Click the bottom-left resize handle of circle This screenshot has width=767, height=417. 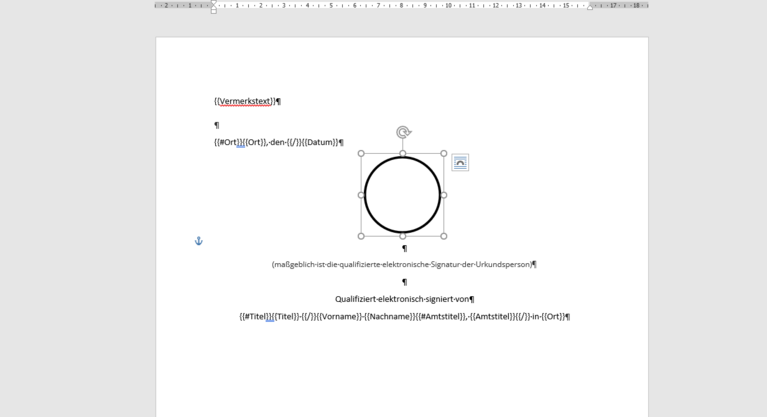[x=361, y=236]
